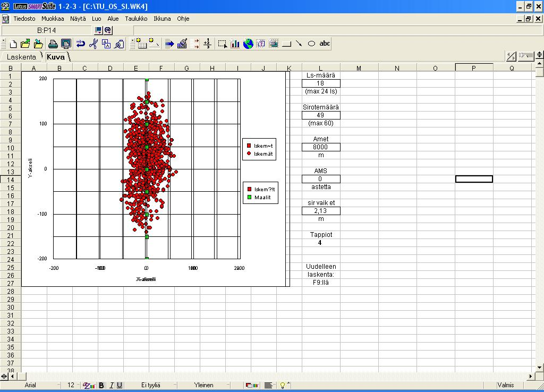
Task: Select the rectangle button drawing tool
Action: pyautogui.click(x=286, y=44)
